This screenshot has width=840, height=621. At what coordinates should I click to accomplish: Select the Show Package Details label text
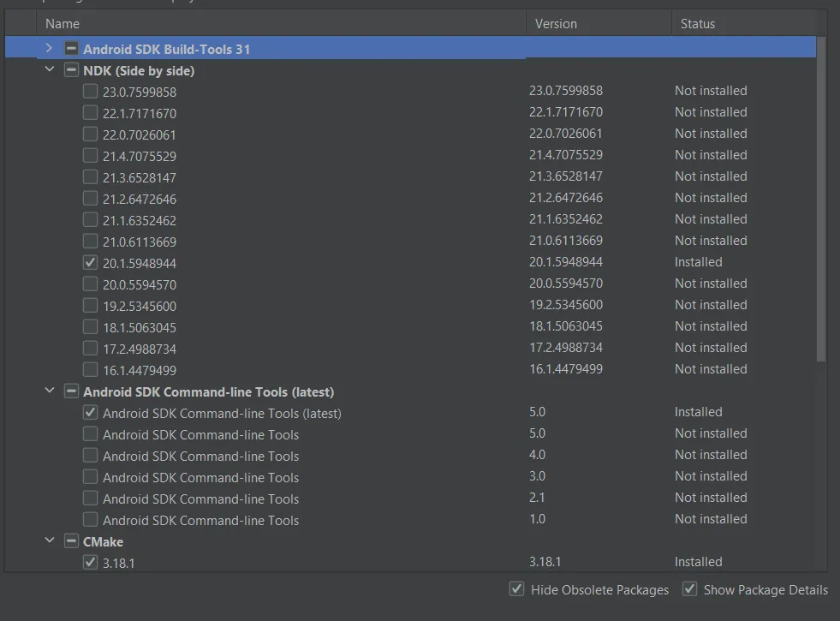[766, 590]
